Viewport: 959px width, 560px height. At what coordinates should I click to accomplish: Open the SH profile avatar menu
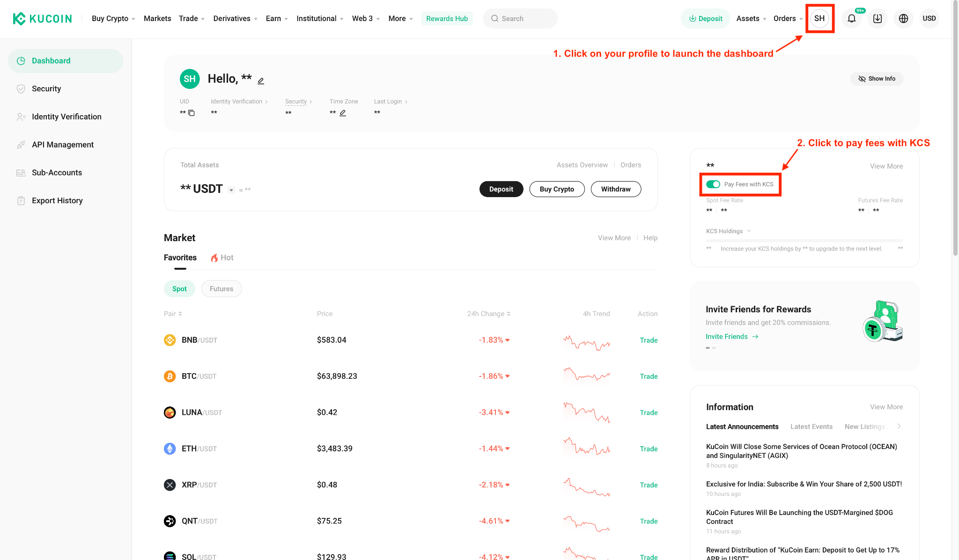click(819, 19)
